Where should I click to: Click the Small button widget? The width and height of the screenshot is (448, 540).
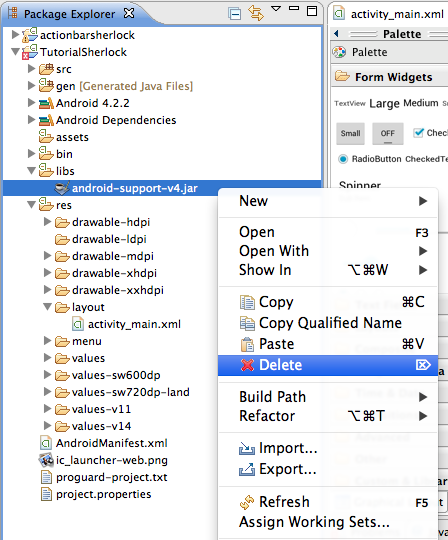click(x=350, y=133)
